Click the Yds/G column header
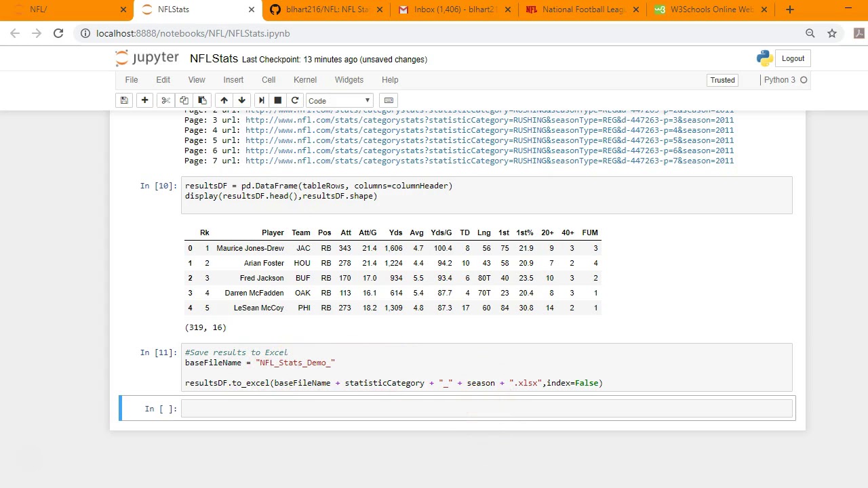Viewport: 868px width, 488px height. tap(441, 232)
